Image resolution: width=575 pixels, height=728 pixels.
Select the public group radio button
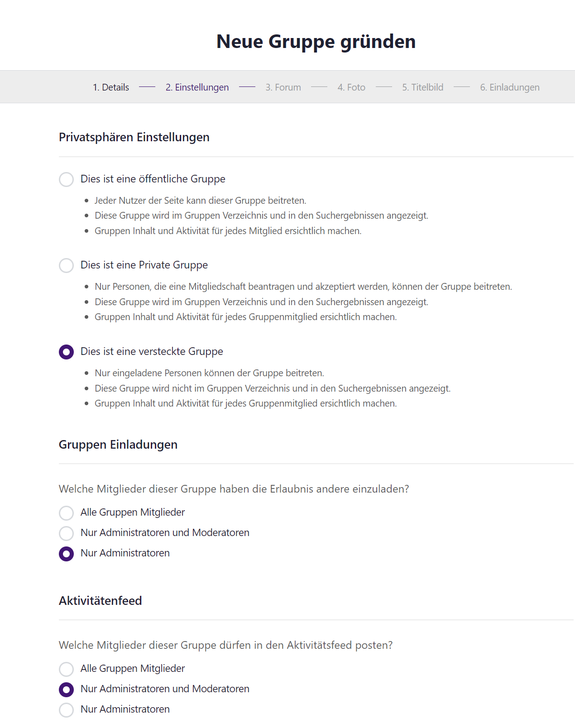point(66,179)
